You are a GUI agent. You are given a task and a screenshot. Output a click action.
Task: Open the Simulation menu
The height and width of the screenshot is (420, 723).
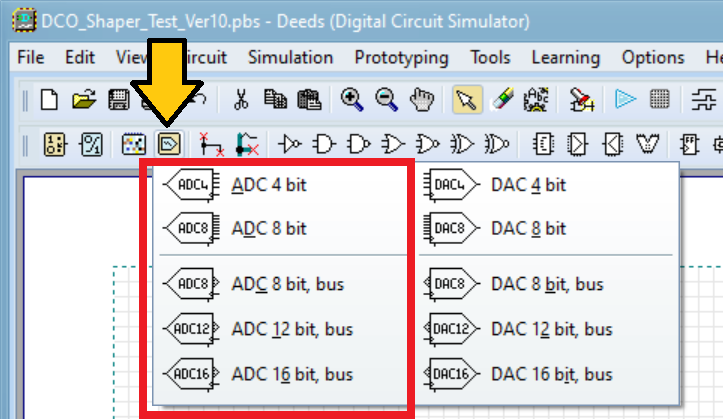click(x=290, y=58)
